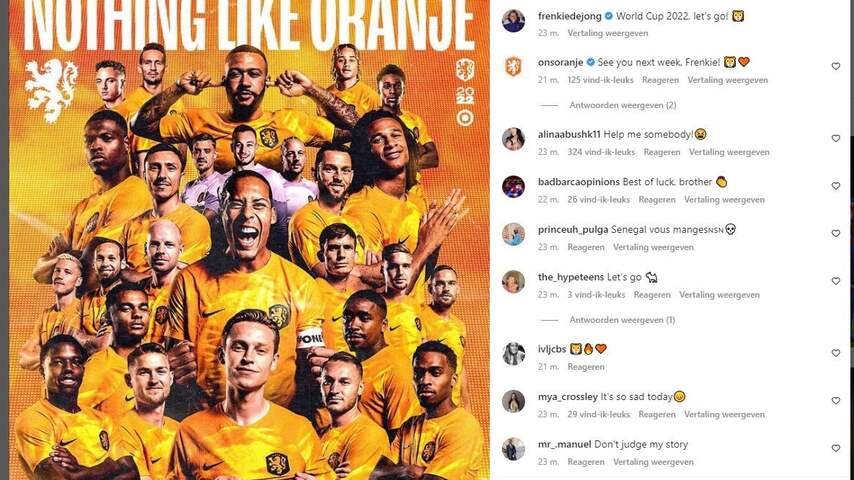This screenshot has height=480, width=854.
Task: Reply to alinaabushk11's comment via Reageren
Action: 662,152
